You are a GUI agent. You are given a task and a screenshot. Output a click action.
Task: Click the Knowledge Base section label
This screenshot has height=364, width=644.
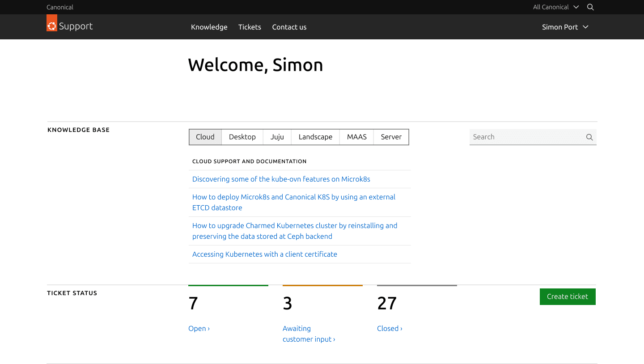point(78,130)
